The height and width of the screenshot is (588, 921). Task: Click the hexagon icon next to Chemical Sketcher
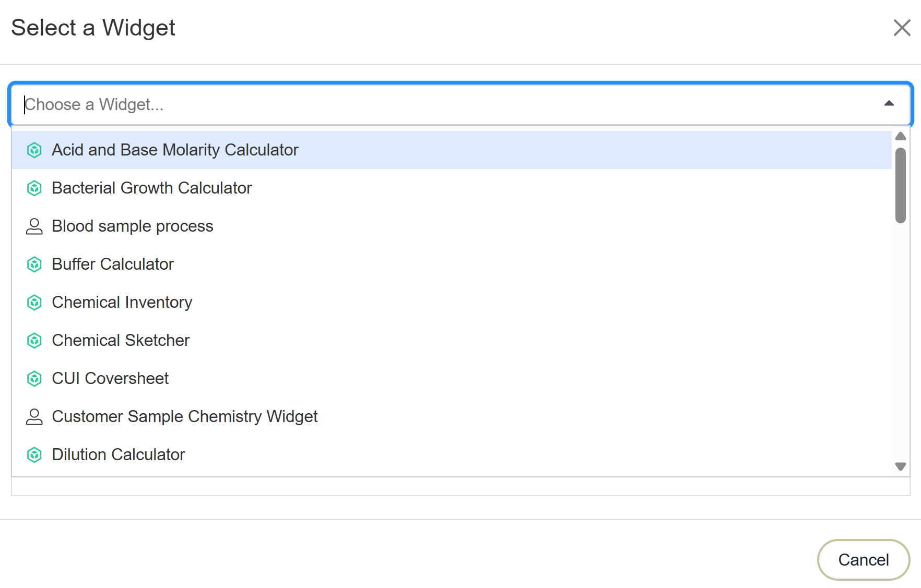tap(34, 341)
